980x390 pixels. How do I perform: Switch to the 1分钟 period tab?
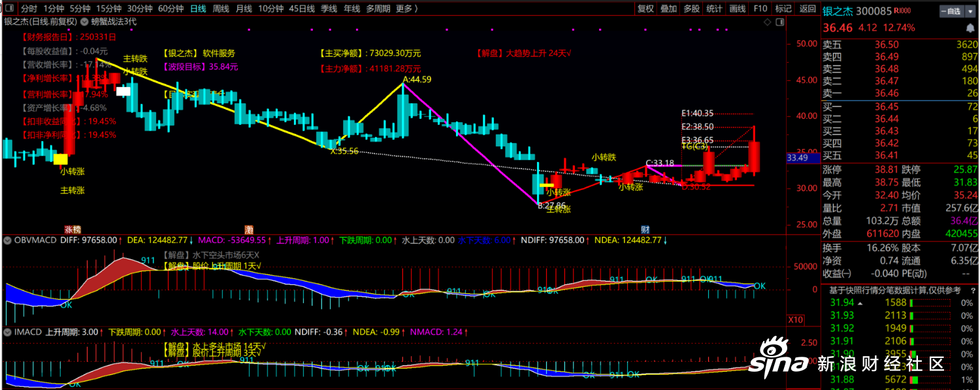[x=54, y=9]
